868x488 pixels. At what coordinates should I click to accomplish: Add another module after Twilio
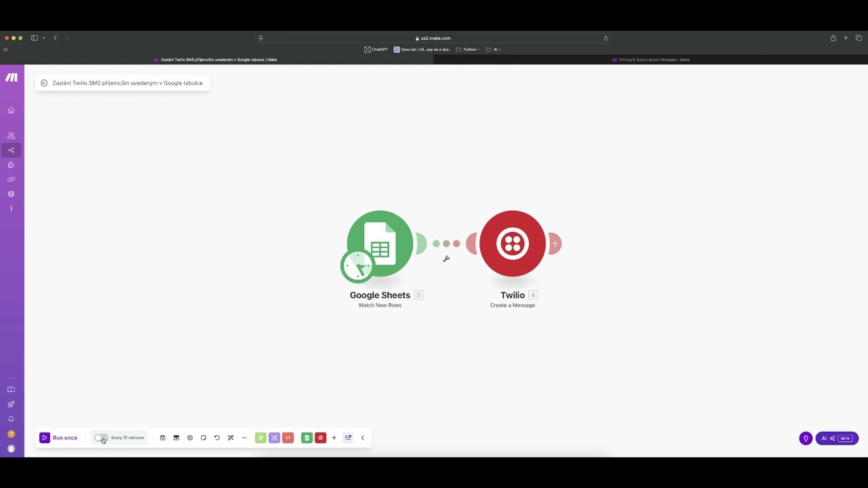[555, 243]
